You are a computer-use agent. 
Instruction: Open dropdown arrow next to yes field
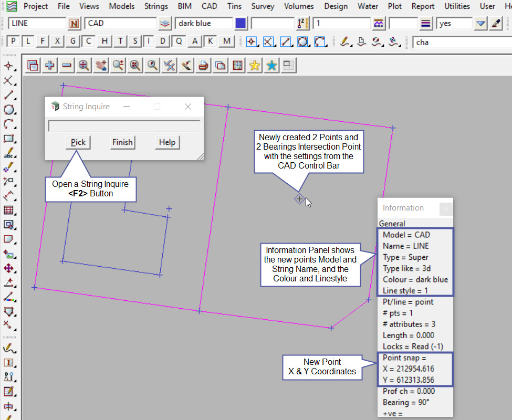coord(480,24)
